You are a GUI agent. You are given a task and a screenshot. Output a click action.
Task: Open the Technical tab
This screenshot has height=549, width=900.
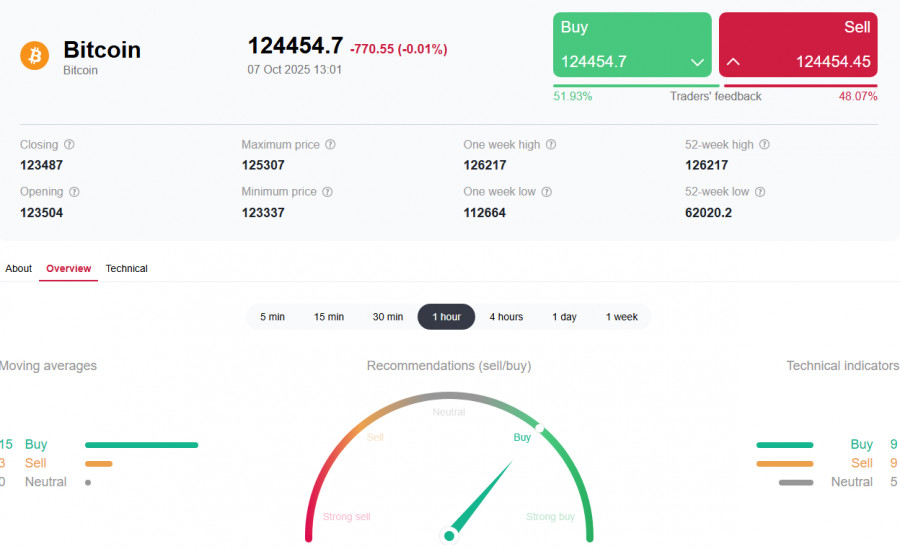(x=126, y=268)
